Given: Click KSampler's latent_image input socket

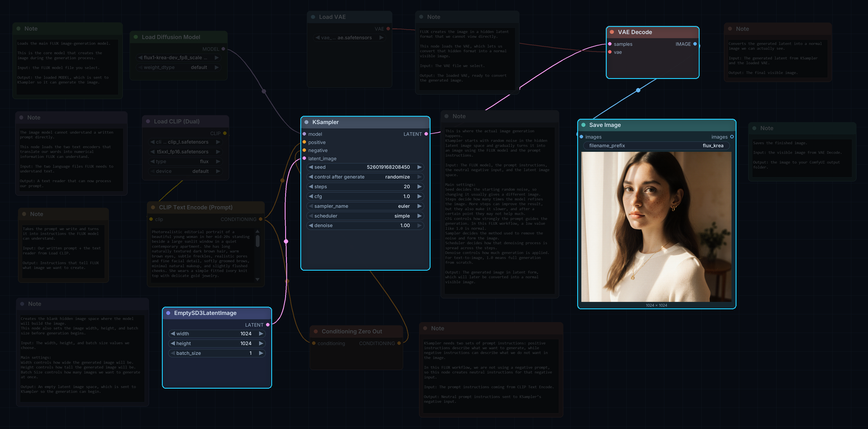Looking at the screenshot, I should [304, 158].
